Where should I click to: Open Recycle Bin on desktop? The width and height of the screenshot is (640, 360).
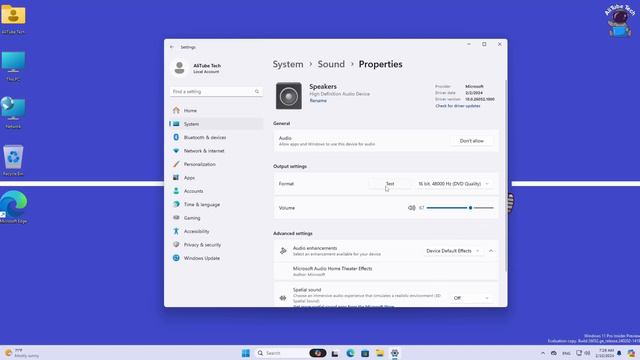click(x=13, y=160)
